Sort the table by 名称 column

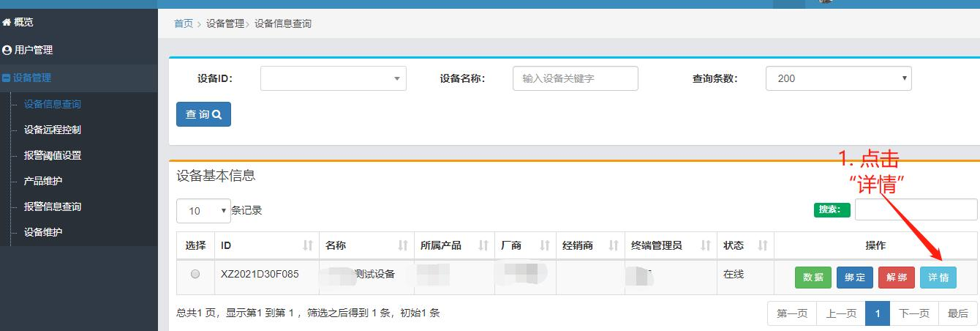click(x=366, y=245)
